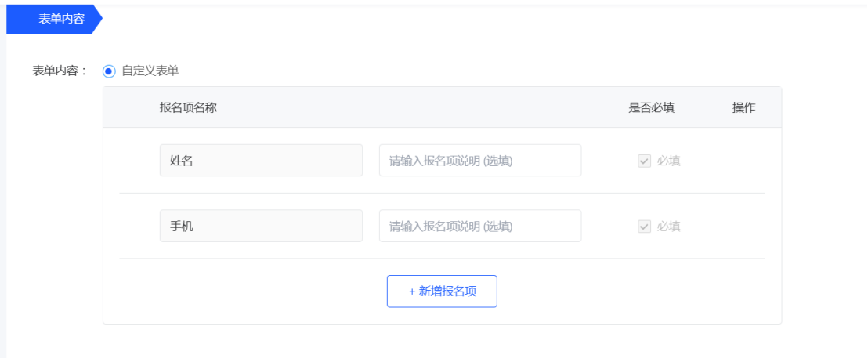Click the plus icon on the 新增报名项 button
Image resolution: width=868 pixels, height=359 pixels.
coord(412,292)
